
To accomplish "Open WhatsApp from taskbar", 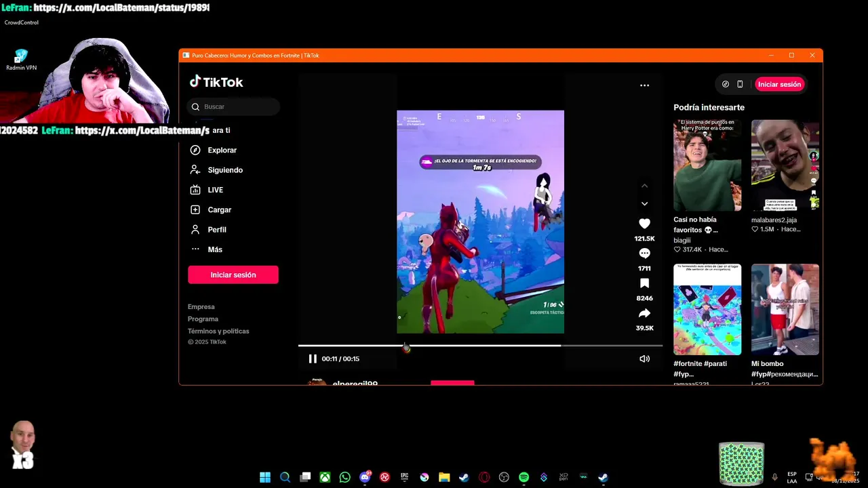I will [344, 477].
